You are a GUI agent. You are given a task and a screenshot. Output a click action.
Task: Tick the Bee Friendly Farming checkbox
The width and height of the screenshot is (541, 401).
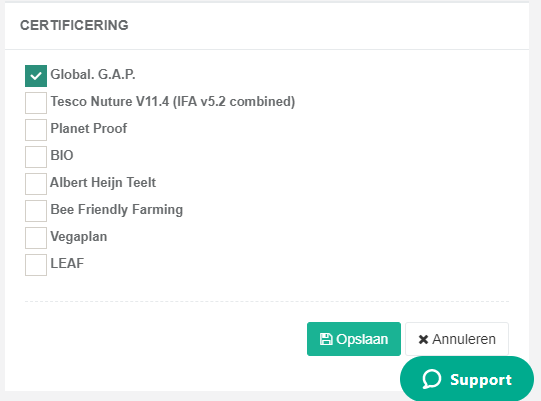(36, 211)
